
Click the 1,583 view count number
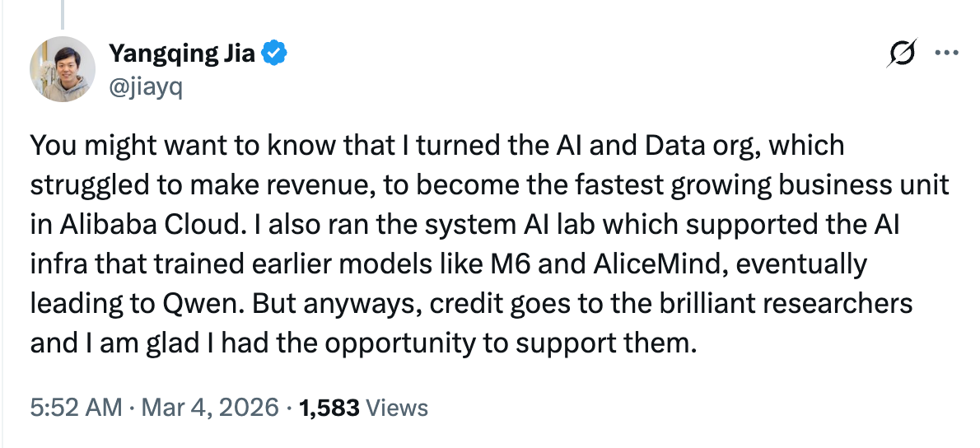(329, 407)
